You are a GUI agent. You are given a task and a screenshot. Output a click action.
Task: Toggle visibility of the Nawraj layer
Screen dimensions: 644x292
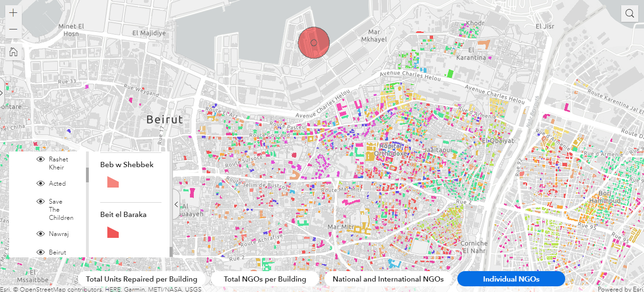point(40,233)
